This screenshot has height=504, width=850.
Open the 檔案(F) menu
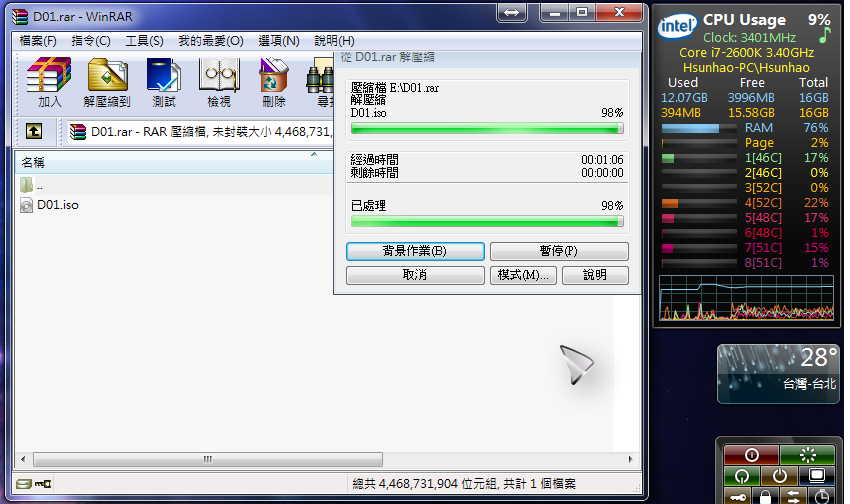[x=38, y=41]
